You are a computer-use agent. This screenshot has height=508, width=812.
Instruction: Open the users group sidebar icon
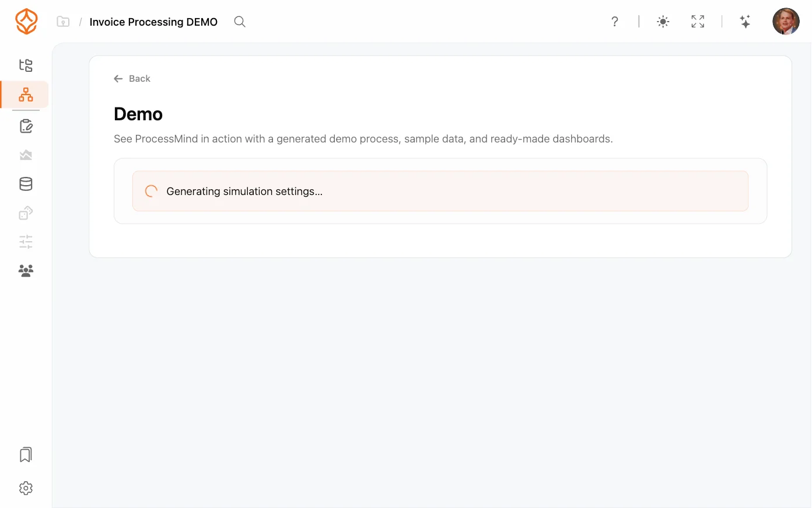26,270
